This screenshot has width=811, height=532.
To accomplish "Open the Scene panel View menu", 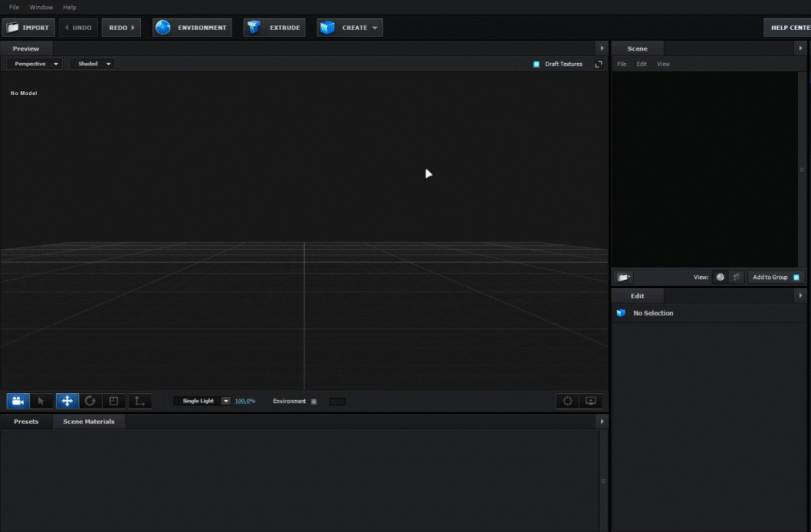I will (x=663, y=64).
